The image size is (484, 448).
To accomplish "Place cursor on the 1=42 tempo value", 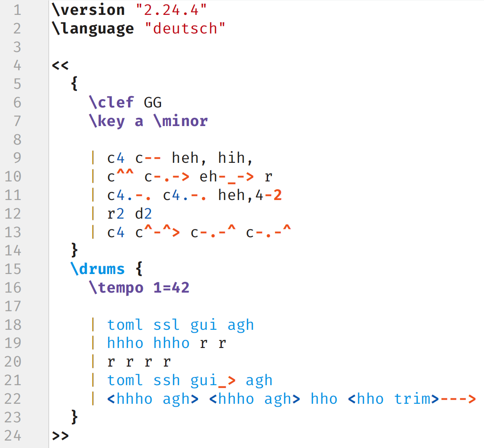I will pyautogui.click(x=171, y=288).
